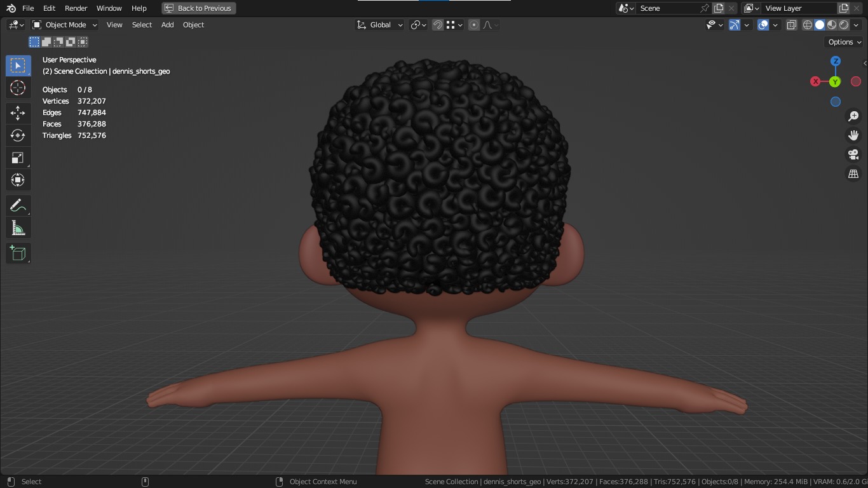Choose Intersect Selection mode icon

coord(83,42)
